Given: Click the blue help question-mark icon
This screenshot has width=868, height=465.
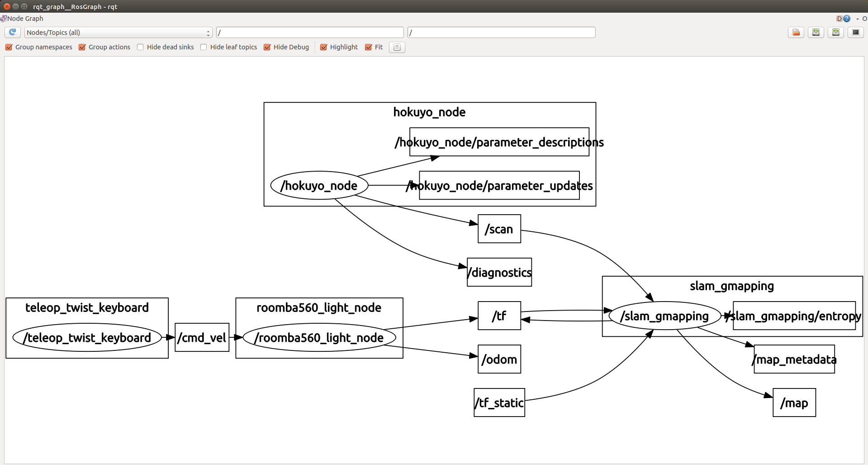Looking at the screenshot, I should (847, 19).
